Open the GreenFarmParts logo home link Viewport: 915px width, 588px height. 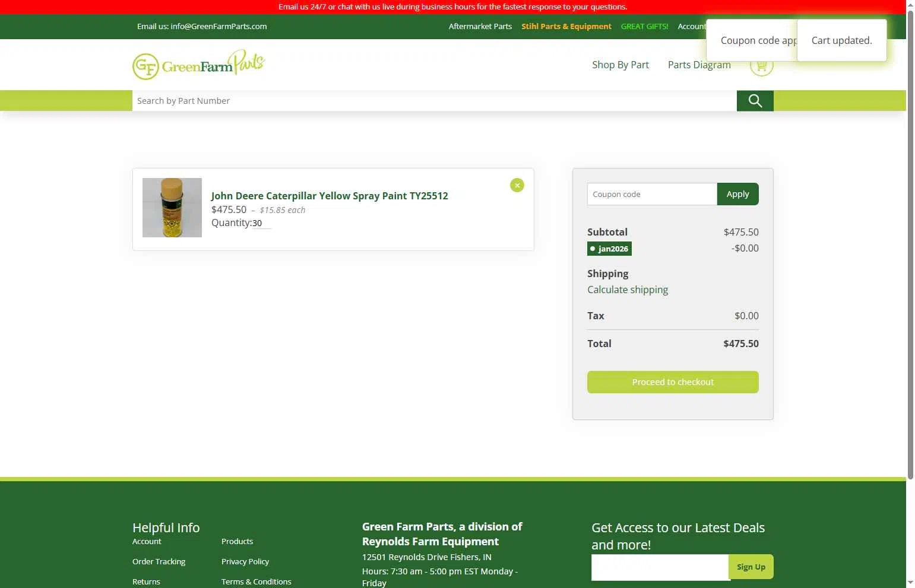point(198,65)
